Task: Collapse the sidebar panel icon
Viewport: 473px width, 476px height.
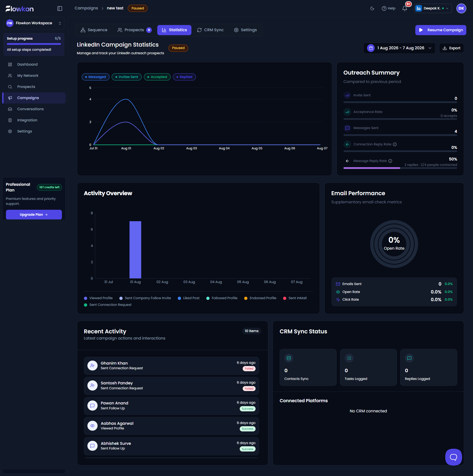Action: pos(60,9)
